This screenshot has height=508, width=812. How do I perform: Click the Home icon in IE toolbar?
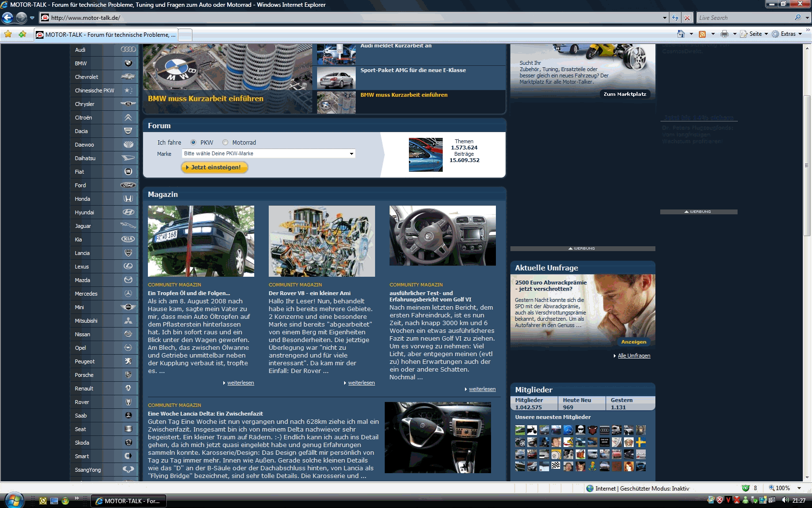click(681, 34)
